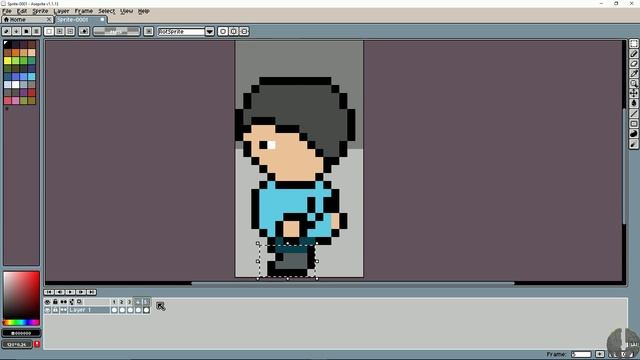Open the RotSprite algorithm dropdown arrow
The image size is (640, 360).
point(210,31)
